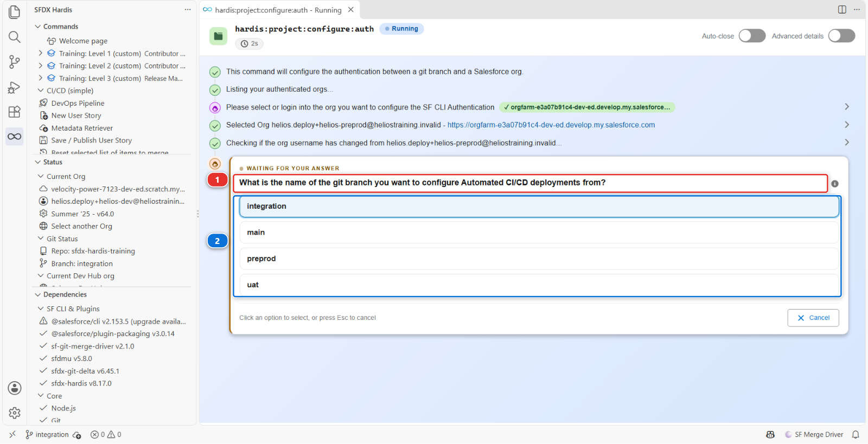Open the Extensions view icon
Screen dimensions: 868x444
coord(15,112)
